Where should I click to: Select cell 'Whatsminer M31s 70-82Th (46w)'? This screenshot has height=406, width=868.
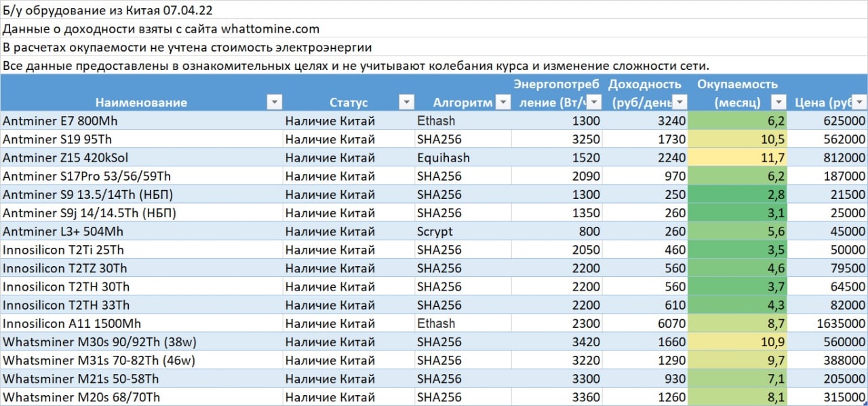tap(141, 360)
